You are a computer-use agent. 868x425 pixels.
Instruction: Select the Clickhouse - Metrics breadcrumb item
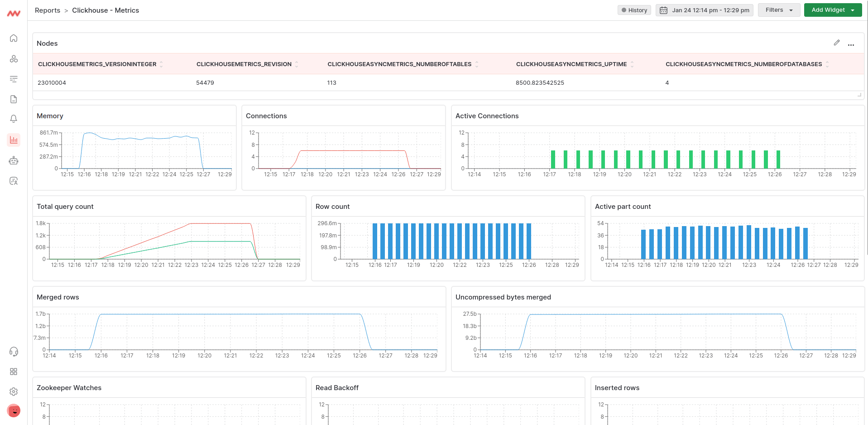105,10
